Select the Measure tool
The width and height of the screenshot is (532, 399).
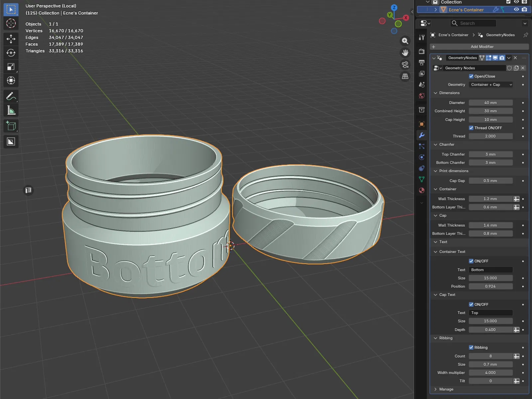point(11,111)
